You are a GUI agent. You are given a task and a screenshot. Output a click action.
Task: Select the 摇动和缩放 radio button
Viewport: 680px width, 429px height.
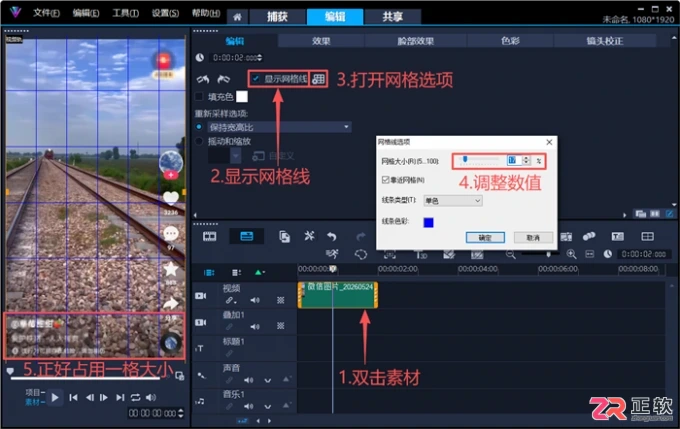pyautogui.click(x=199, y=141)
